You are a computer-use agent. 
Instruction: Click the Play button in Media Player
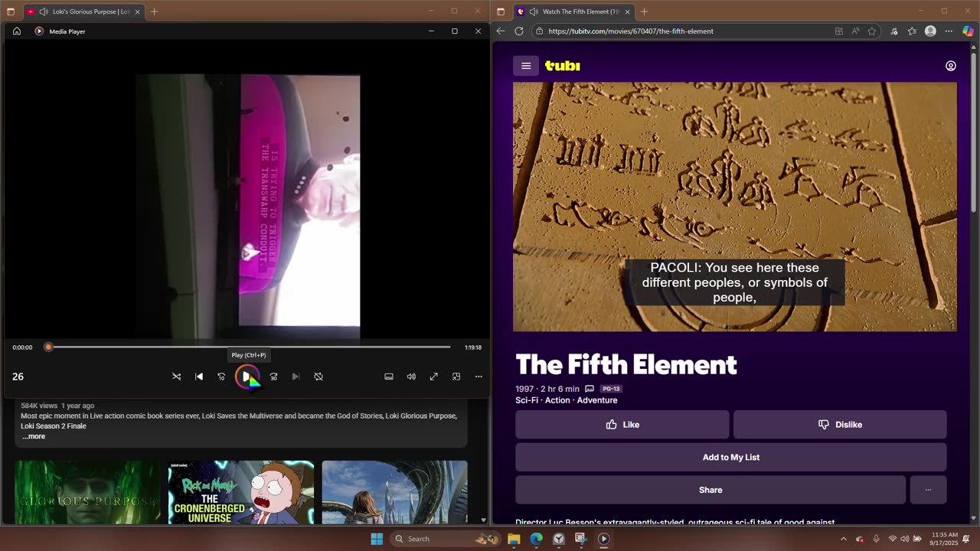(x=247, y=377)
